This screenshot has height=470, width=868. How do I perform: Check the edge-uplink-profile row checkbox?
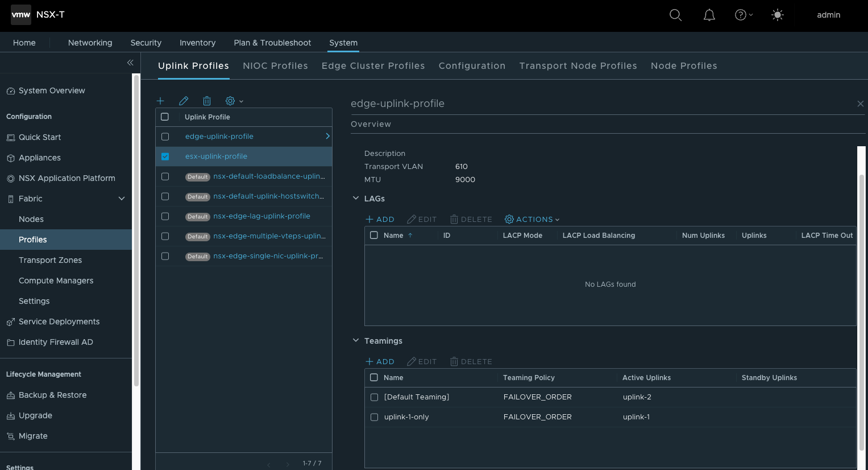[x=165, y=137]
